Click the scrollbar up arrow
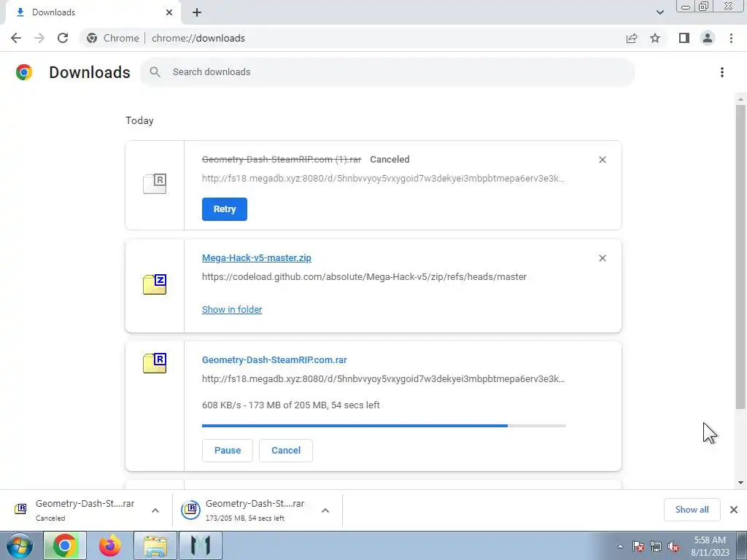Image resolution: width=747 pixels, height=560 pixels. click(740, 99)
